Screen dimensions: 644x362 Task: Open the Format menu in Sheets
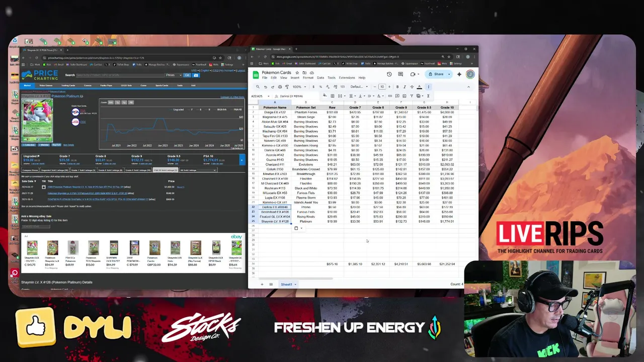(308, 78)
